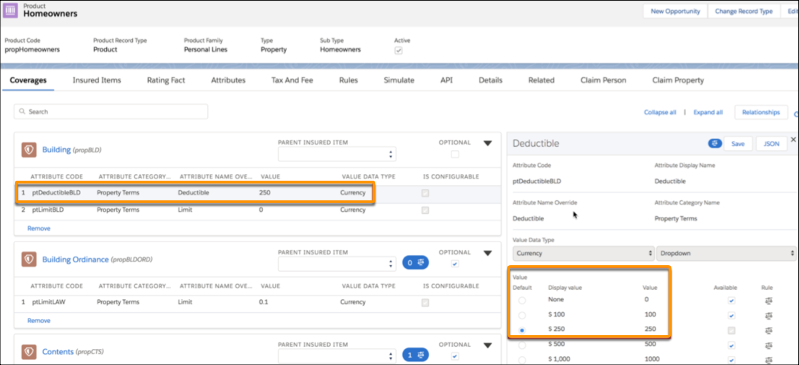Open the Rating Fact tab
799x365 pixels.
click(x=166, y=80)
